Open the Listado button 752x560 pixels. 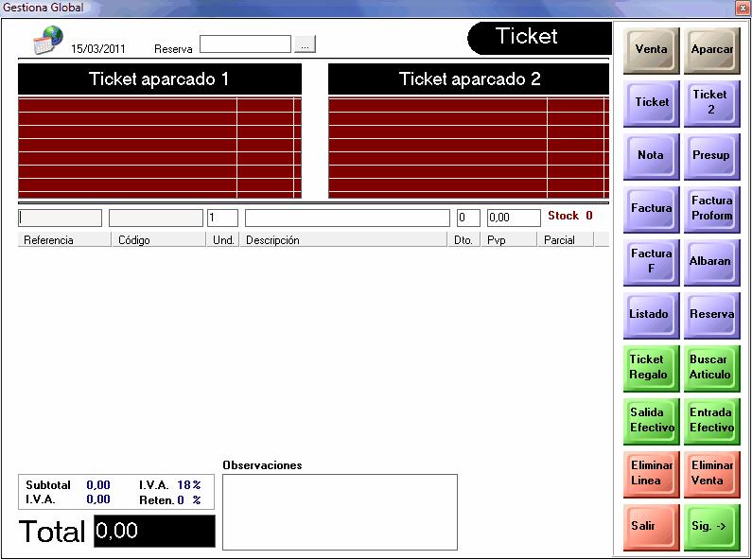pyautogui.click(x=652, y=315)
